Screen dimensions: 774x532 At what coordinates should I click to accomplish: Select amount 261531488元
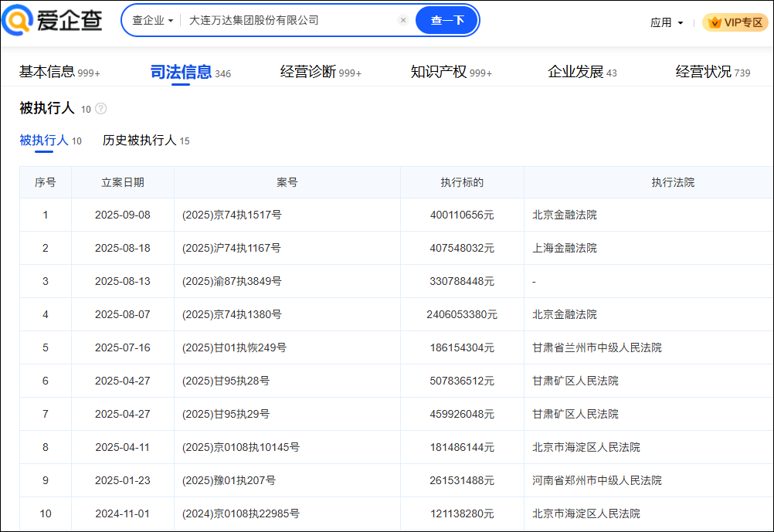pyautogui.click(x=462, y=481)
